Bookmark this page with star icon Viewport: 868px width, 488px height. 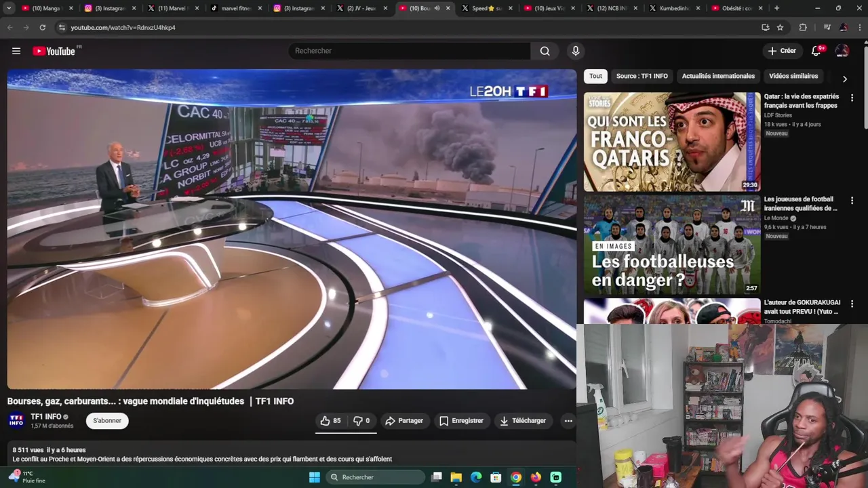(781, 27)
